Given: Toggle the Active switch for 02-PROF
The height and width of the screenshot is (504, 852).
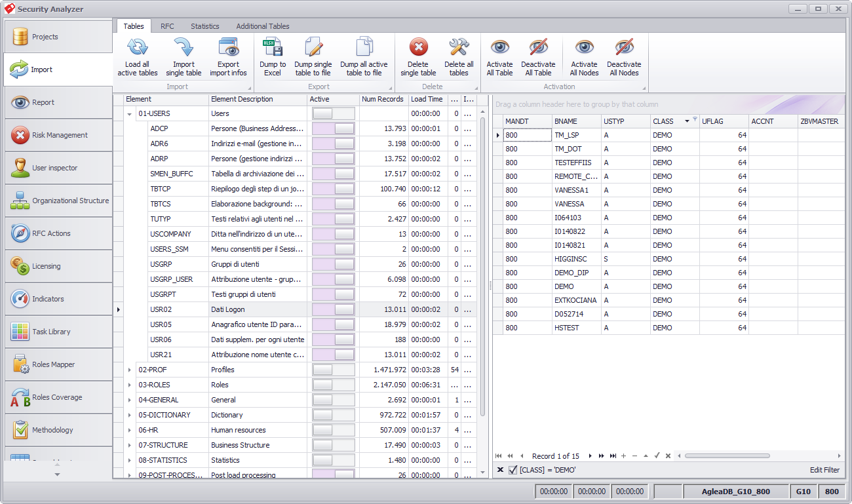Looking at the screenshot, I should point(334,370).
